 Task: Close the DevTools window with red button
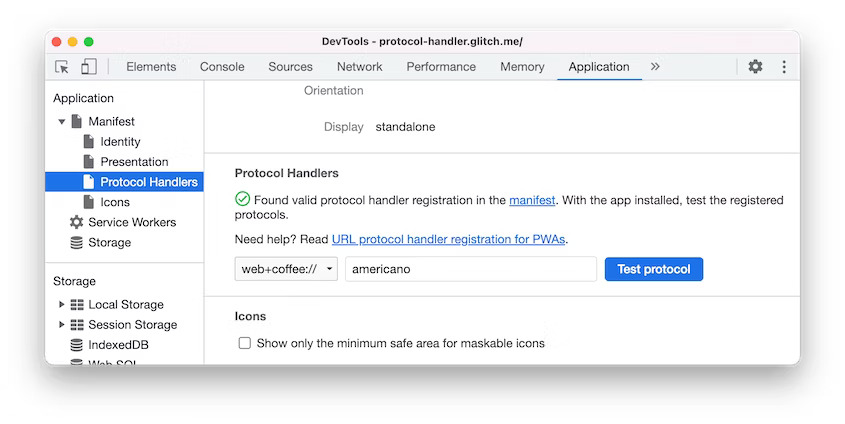point(57,41)
